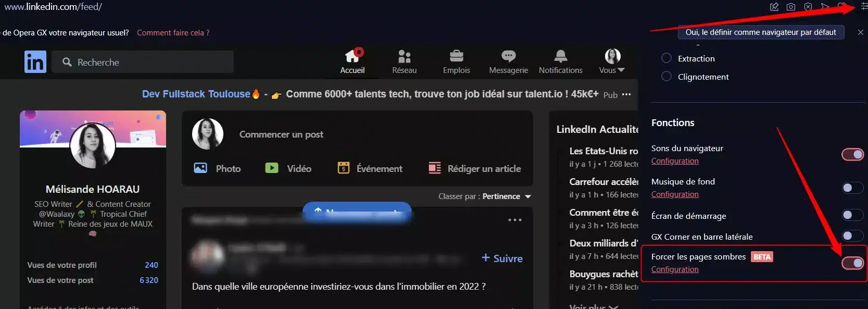Open news item Bouygues rachète
The image size is (868, 309).
[x=603, y=274]
